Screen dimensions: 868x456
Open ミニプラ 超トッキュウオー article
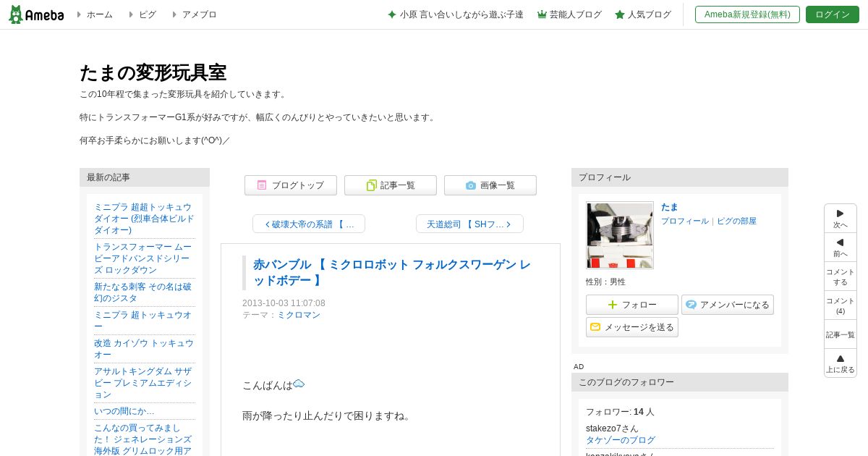click(142, 321)
